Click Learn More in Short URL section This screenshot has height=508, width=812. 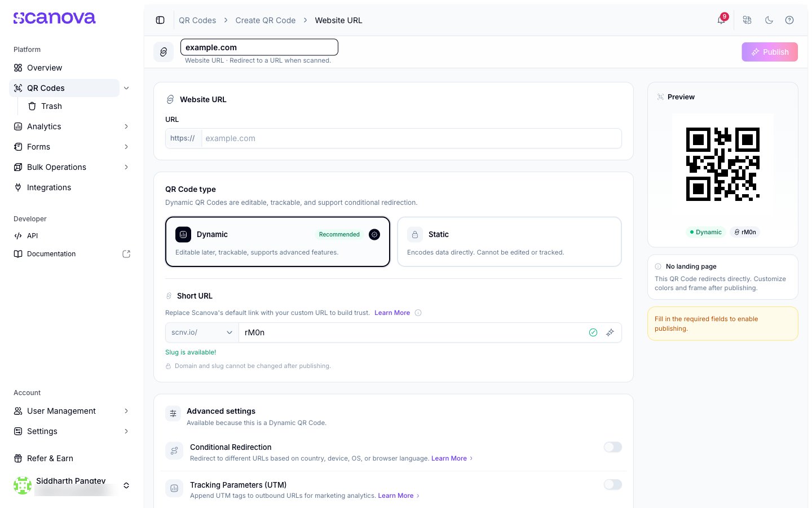click(x=392, y=313)
